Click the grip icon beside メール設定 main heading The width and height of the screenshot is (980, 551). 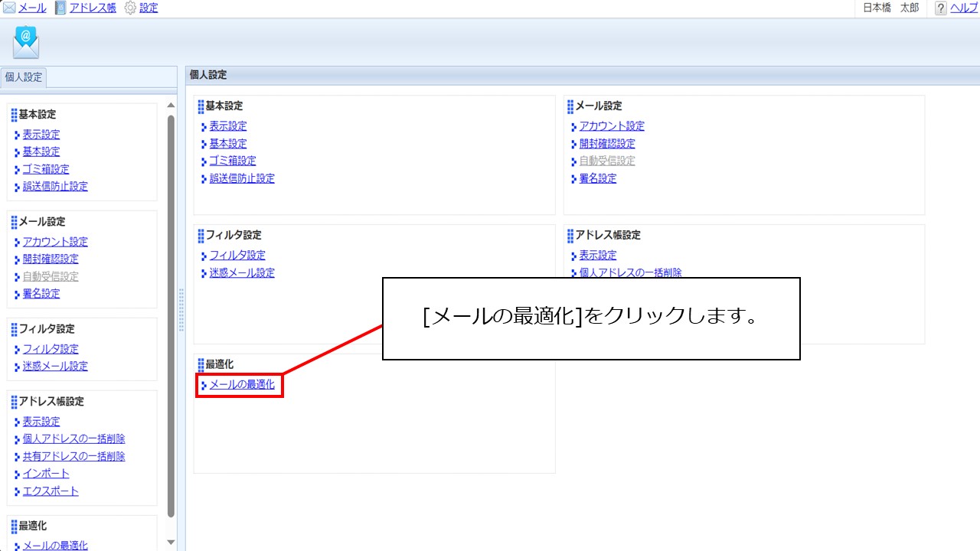[570, 106]
